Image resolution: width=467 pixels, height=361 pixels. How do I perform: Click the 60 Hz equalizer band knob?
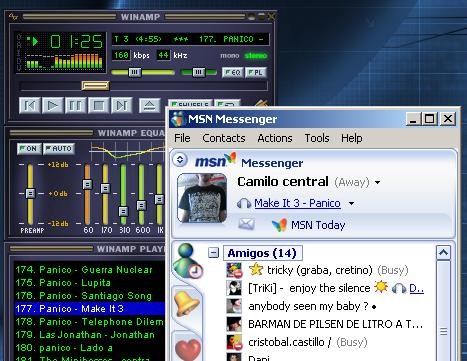click(x=87, y=184)
